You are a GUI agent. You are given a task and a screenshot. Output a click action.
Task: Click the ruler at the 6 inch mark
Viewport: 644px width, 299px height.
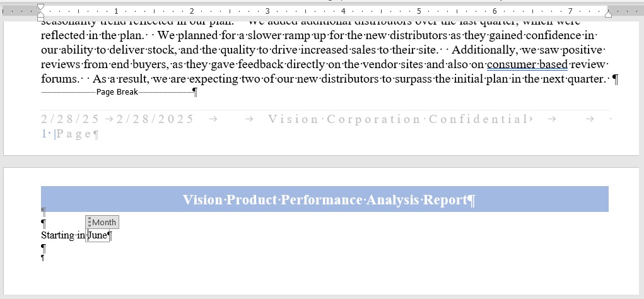(x=495, y=11)
